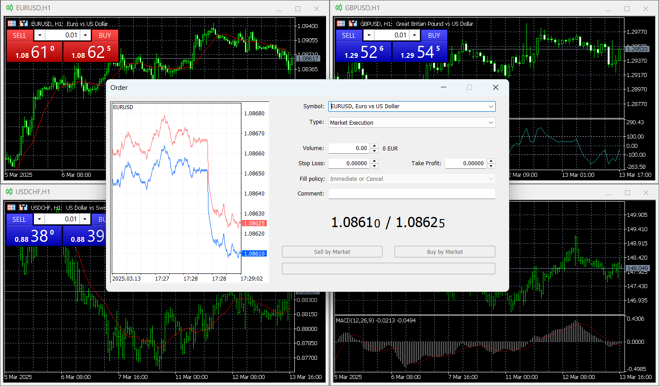The image size is (660, 387).
Task: Increase lot size arrow on GBPUSD trading panel
Action: tap(415, 35)
